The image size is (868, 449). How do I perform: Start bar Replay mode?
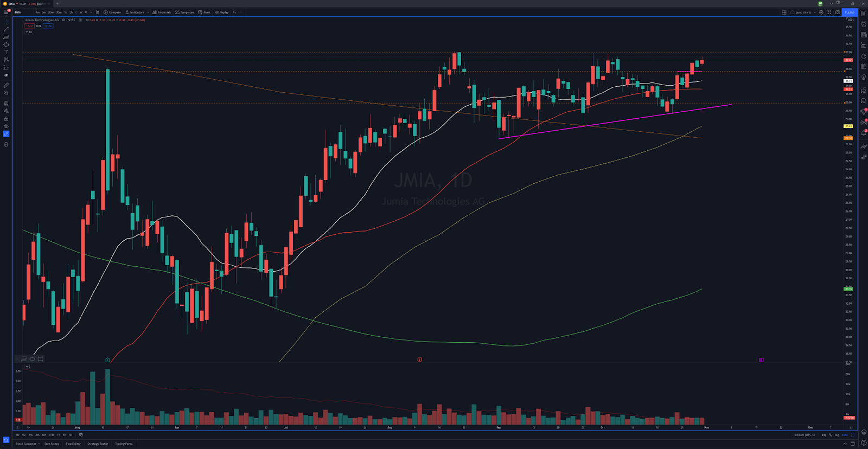click(x=221, y=12)
